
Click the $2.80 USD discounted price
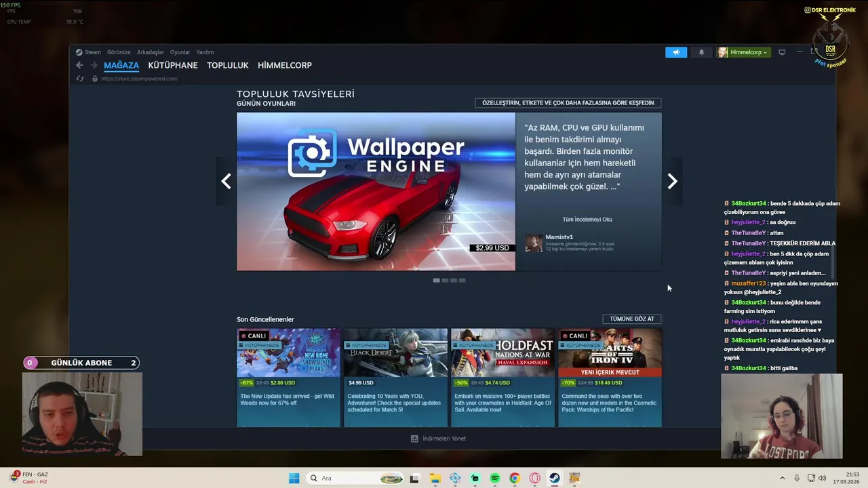(x=283, y=383)
